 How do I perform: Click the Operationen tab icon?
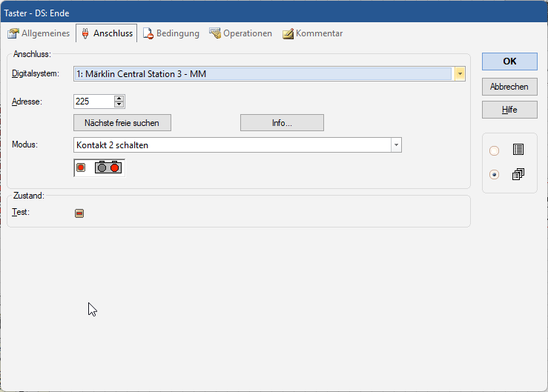coord(215,33)
